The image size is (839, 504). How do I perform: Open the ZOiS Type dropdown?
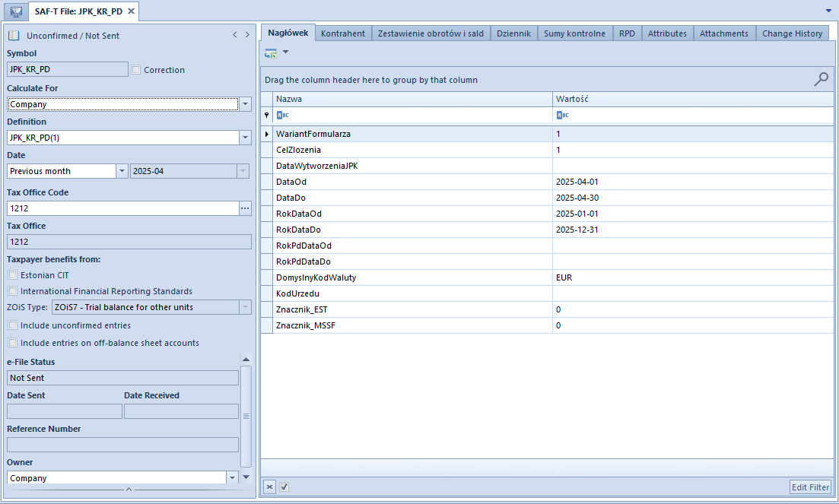coord(245,307)
